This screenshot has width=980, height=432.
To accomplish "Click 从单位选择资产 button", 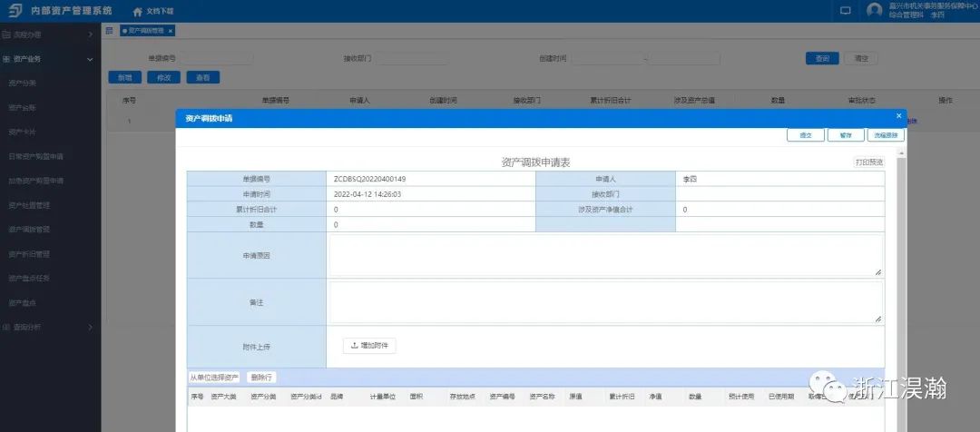I will (214, 378).
